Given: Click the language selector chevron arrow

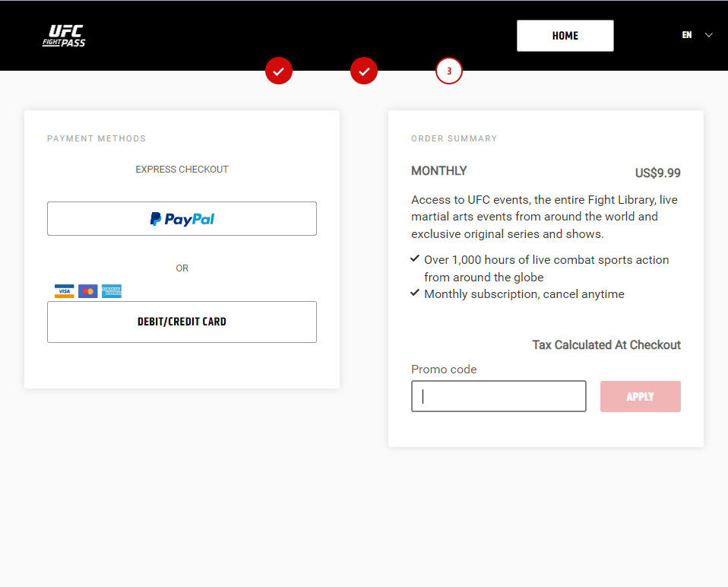Looking at the screenshot, I should pyautogui.click(x=708, y=35).
